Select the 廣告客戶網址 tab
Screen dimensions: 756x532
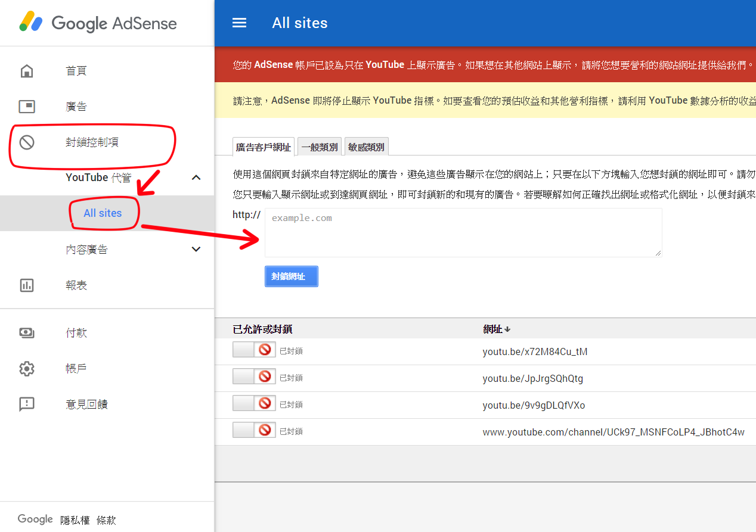point(264,147)
